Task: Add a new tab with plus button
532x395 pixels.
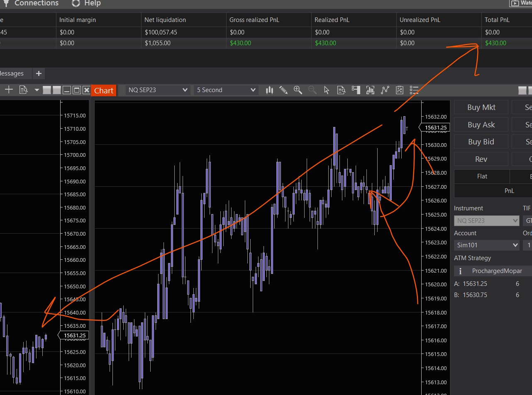Action: tap(39, 73)
